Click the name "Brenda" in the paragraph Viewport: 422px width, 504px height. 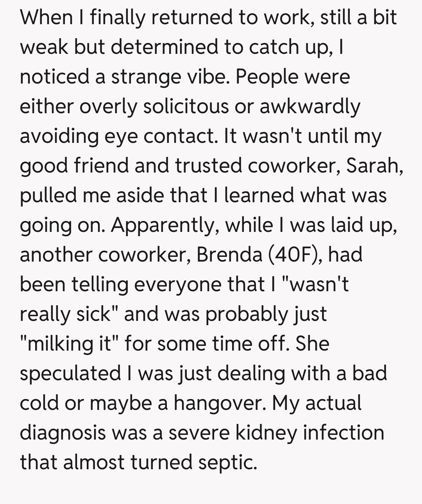coord(229,255)
